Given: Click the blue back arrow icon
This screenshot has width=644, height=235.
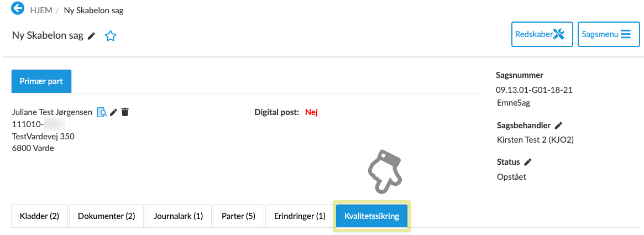Looking at the screenshot, I should [x=18, y=8].
